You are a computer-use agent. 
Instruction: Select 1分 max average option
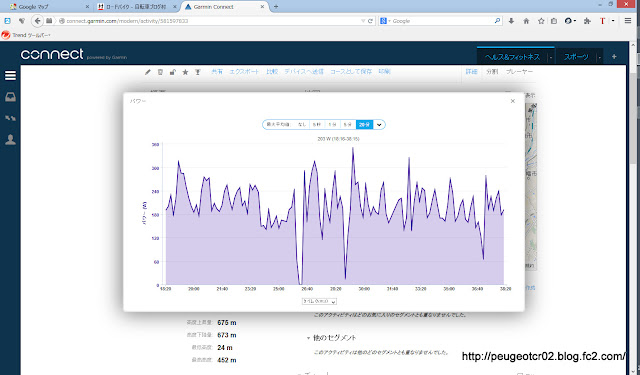pos(332,124)
